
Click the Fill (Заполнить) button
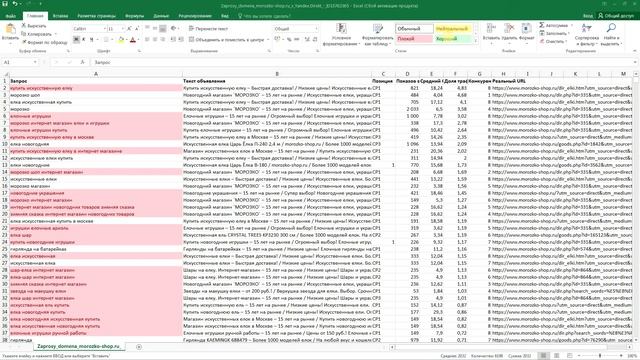click(x=555, y=33)
